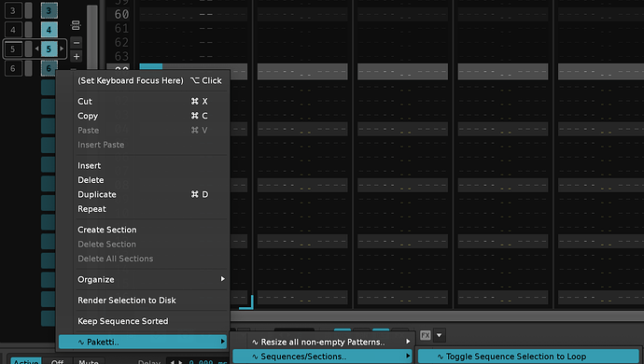The image size is (644, 364).
Task: Select highlighted pattern slot 3
Action: click(x=49, y=10)
